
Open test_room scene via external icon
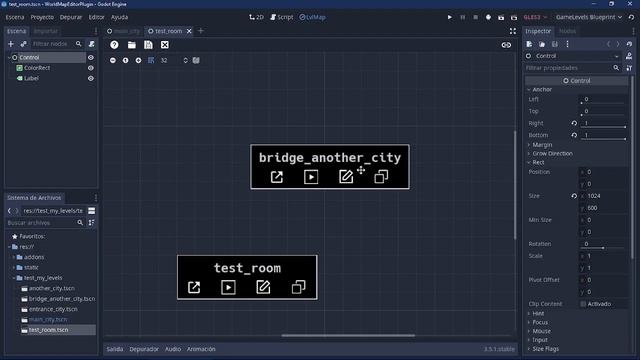(x=194, y=287)
